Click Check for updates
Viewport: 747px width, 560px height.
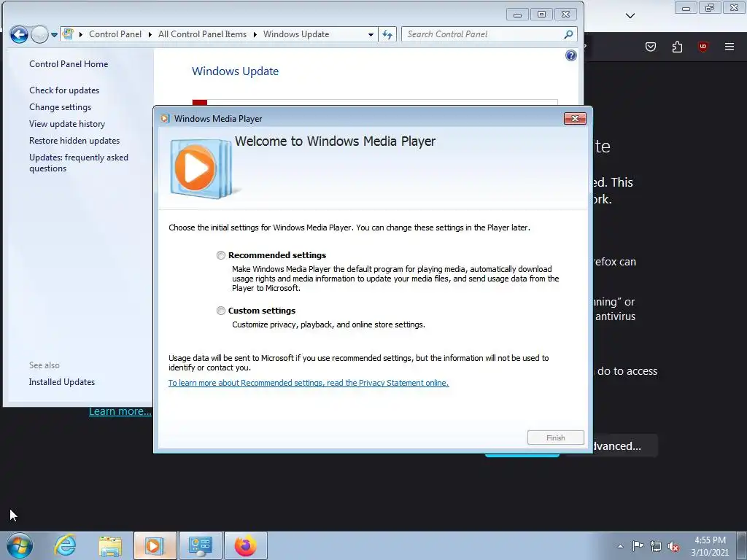click(64, 90)
